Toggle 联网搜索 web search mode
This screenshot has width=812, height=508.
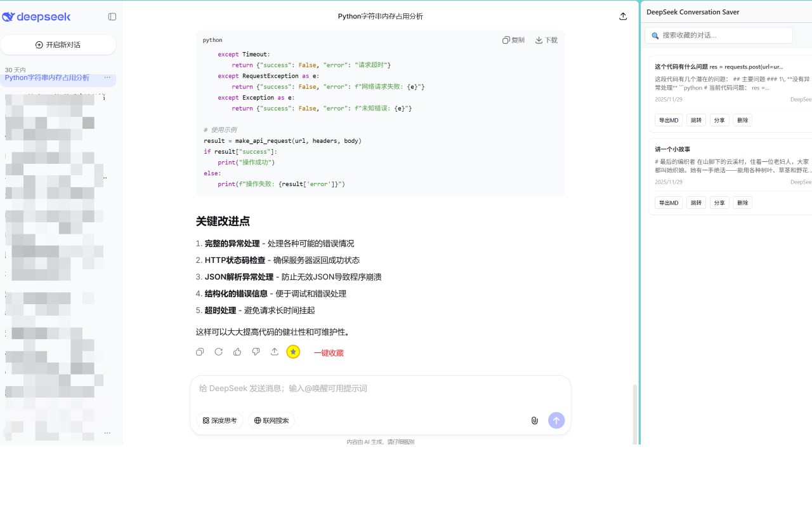pos(272,420)
